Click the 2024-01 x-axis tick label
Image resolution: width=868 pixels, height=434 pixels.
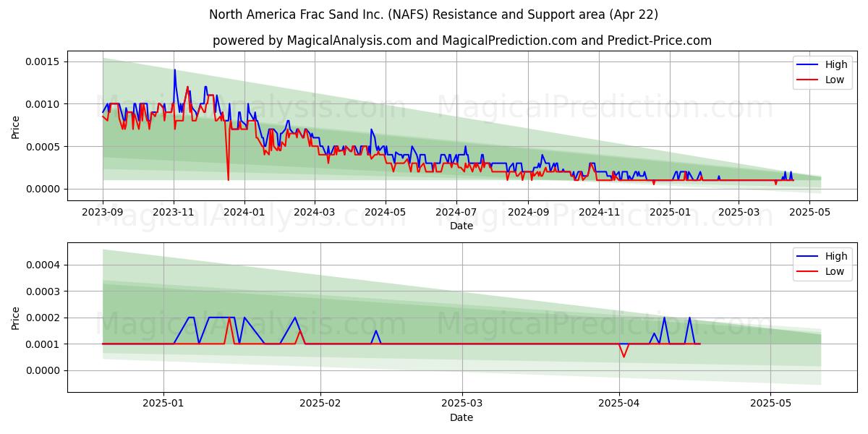(244, 213)
